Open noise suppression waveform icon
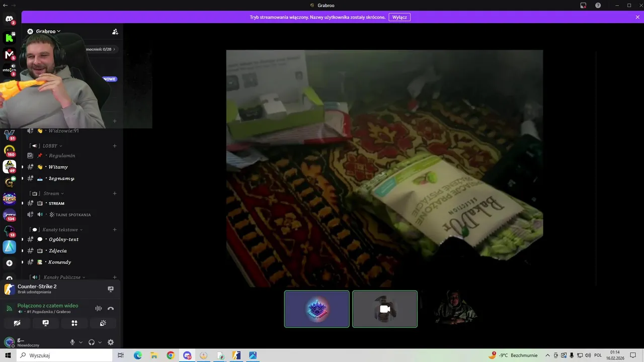 (99, 308)
